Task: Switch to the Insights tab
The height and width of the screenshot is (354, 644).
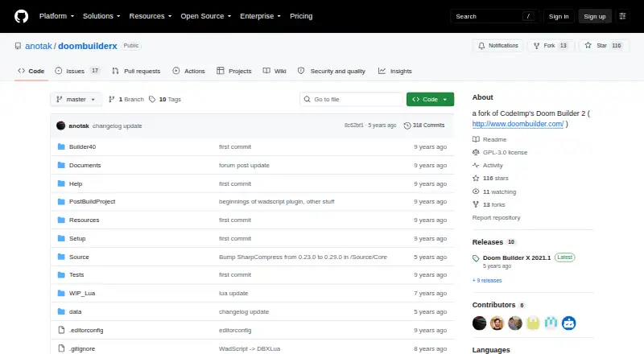Action: click(x=395, y=71)
